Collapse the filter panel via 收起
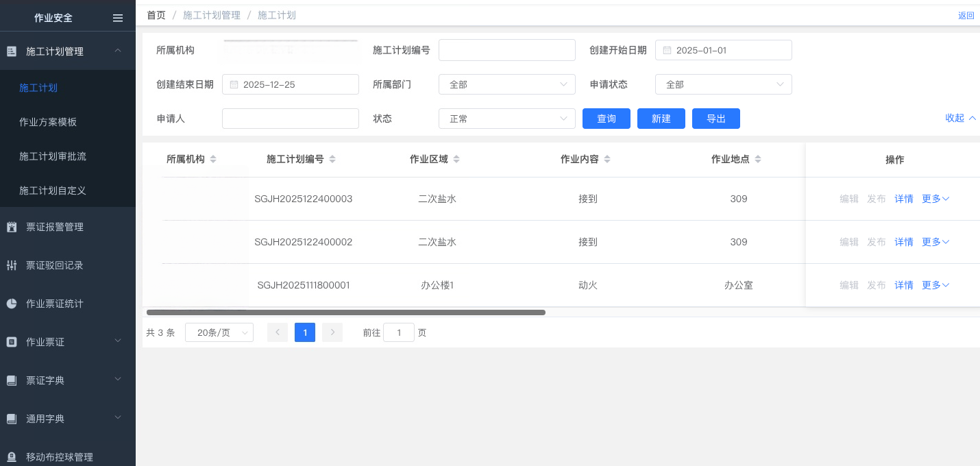 point(960,118)
